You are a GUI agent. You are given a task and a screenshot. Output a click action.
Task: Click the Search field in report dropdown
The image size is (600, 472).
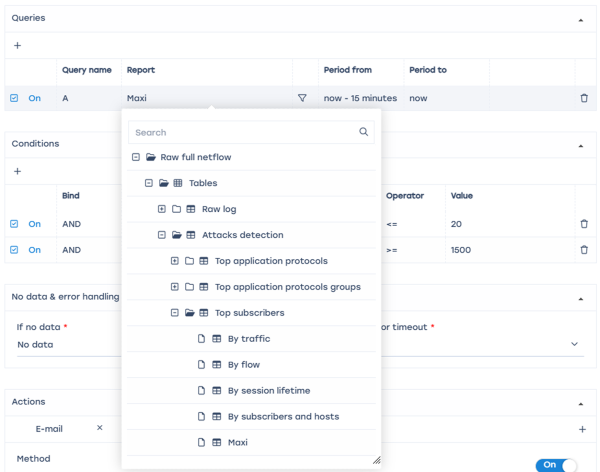(240, 132)
